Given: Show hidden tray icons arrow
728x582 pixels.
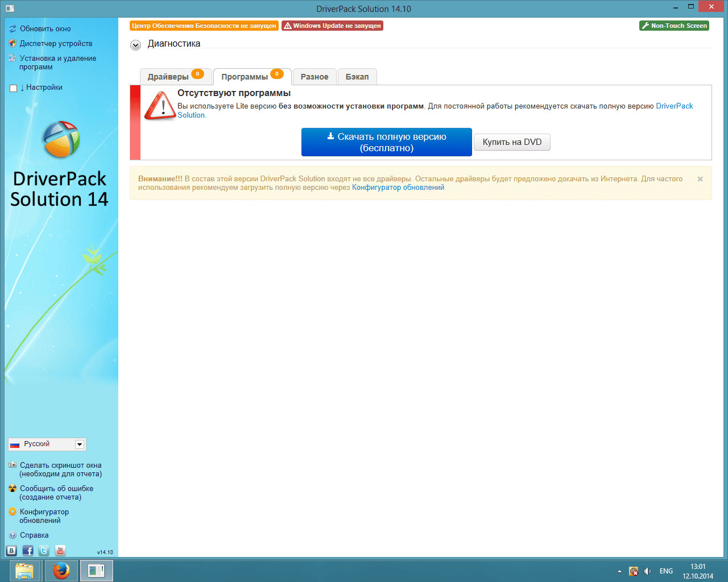Looking at the screenshot, I should click(x=619, y=571).
